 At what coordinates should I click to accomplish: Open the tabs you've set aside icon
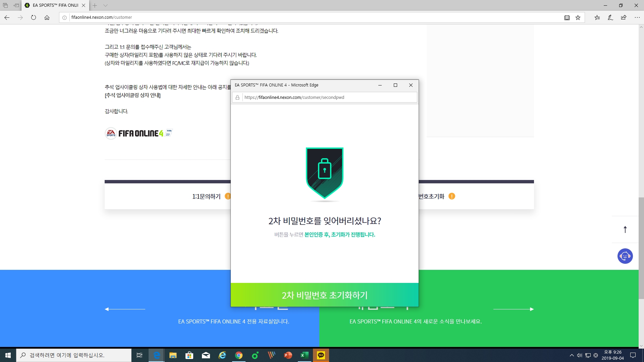coord(5,5)
